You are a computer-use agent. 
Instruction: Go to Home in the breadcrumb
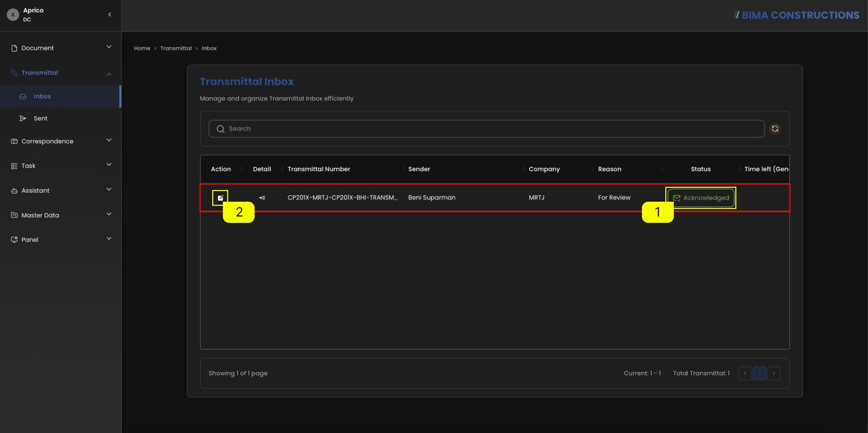(x=142, y=48)
